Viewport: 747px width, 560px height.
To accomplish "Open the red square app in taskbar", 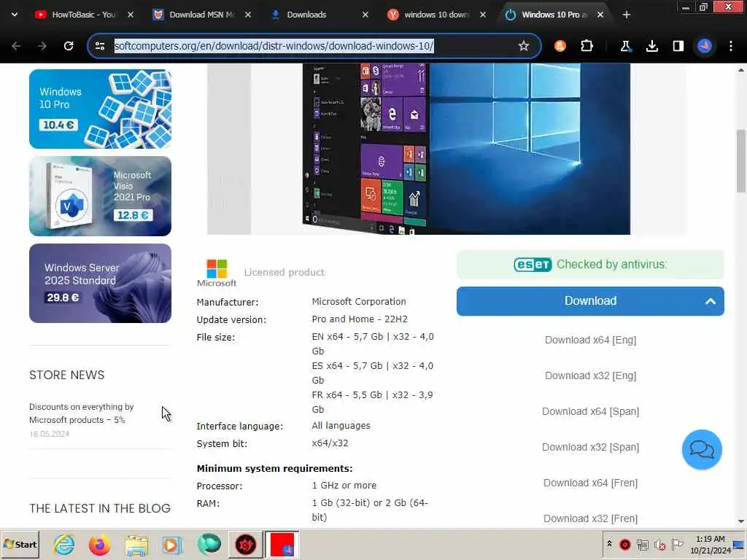I will [282, 544].
